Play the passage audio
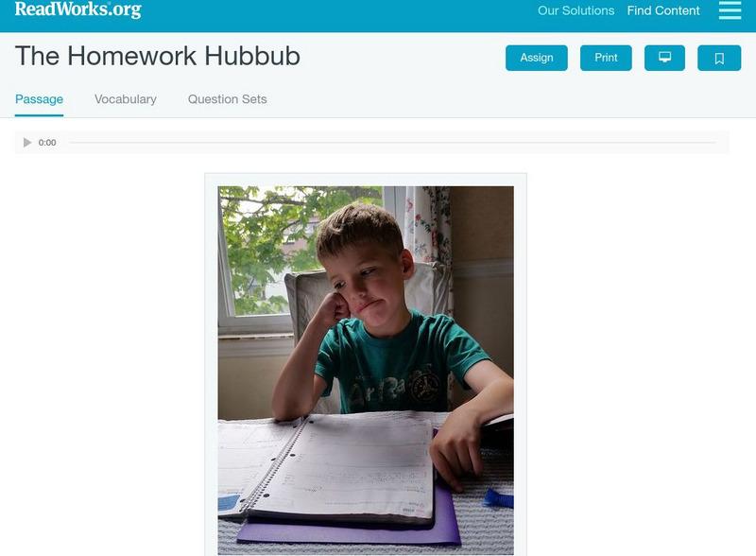The image size is (756, 556). [27, 143]
